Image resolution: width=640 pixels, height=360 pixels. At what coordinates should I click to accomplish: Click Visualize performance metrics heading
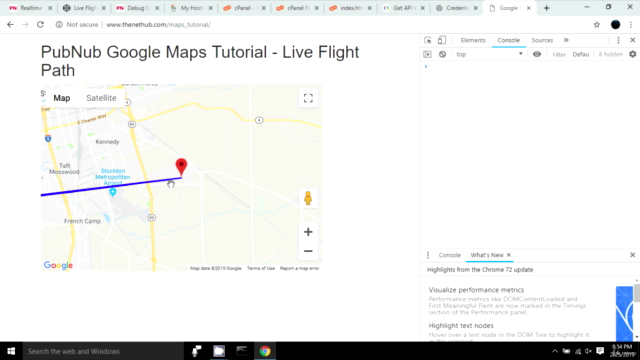coord(476,290)
